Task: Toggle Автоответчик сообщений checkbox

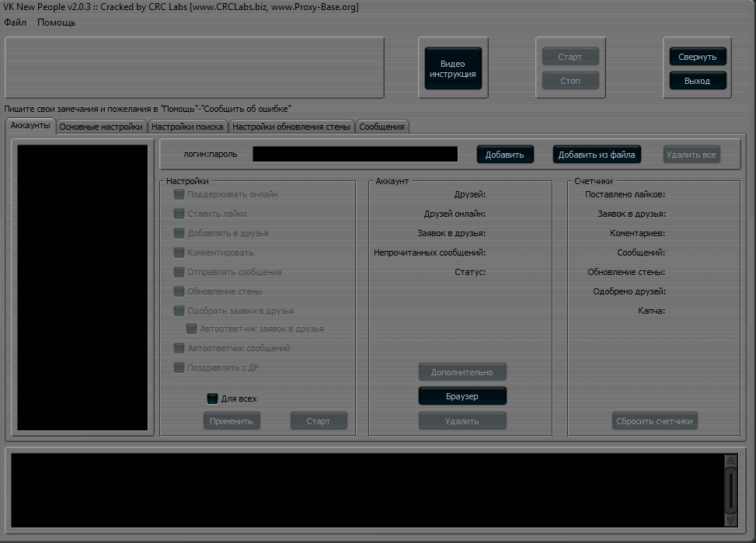Action: click(179, 348)
